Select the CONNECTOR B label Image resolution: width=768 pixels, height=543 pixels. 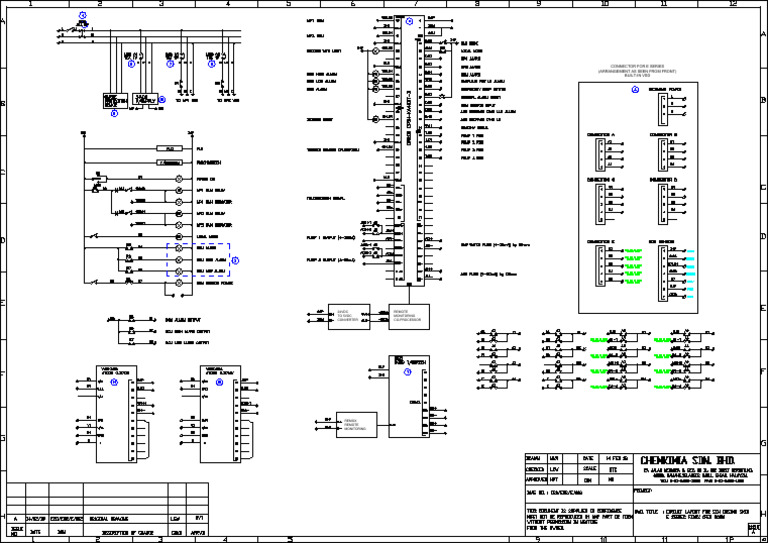[663, 135]
